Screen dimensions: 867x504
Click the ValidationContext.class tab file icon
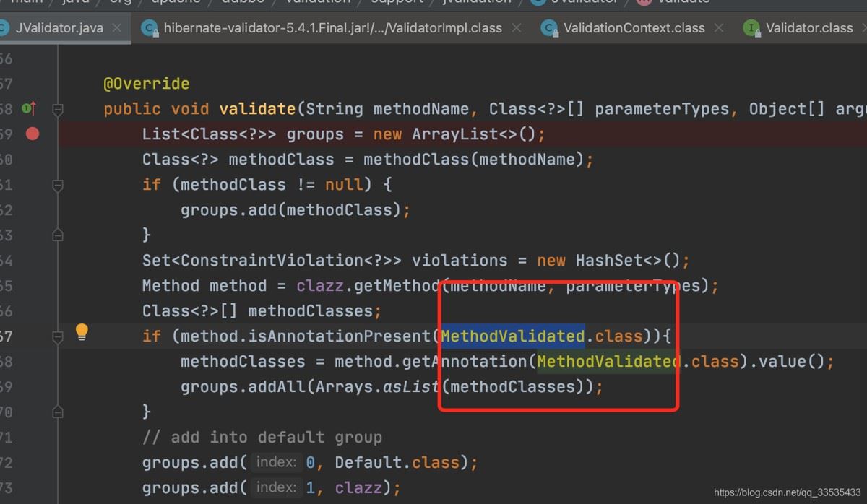(550, 28)
